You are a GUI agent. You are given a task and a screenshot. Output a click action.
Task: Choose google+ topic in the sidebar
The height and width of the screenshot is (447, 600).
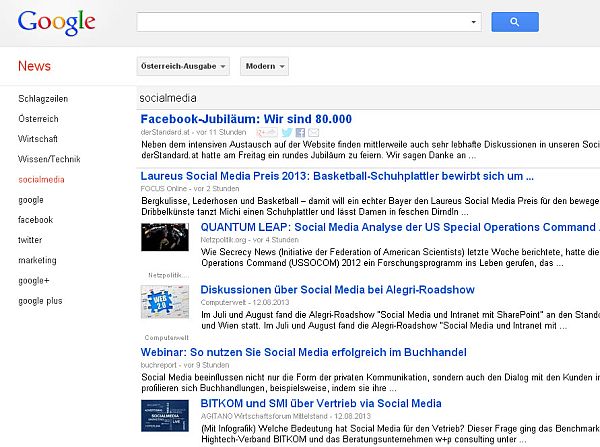[33, 280]
